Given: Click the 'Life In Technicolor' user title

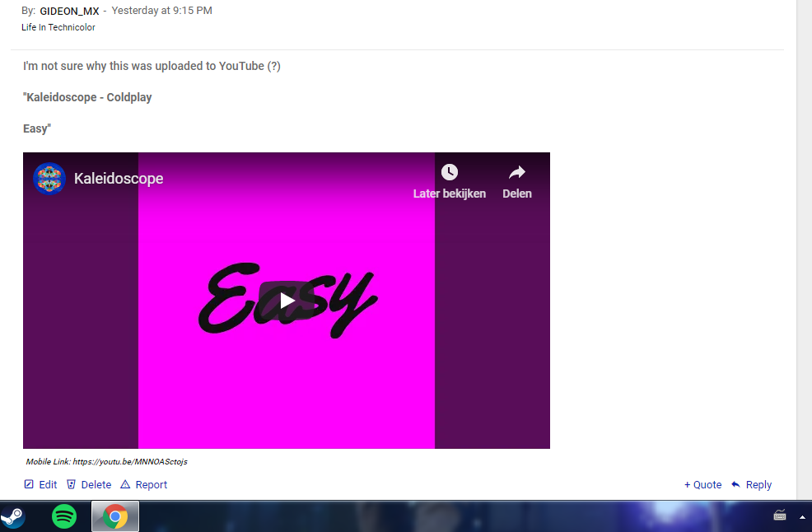Looking at the screenshot, I should click(58, 27).
